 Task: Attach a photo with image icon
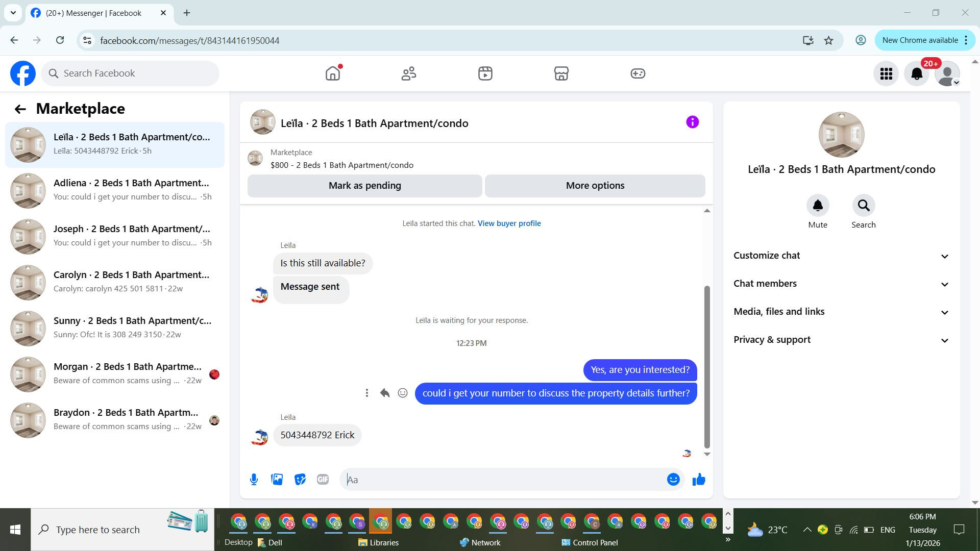[277, 480]
